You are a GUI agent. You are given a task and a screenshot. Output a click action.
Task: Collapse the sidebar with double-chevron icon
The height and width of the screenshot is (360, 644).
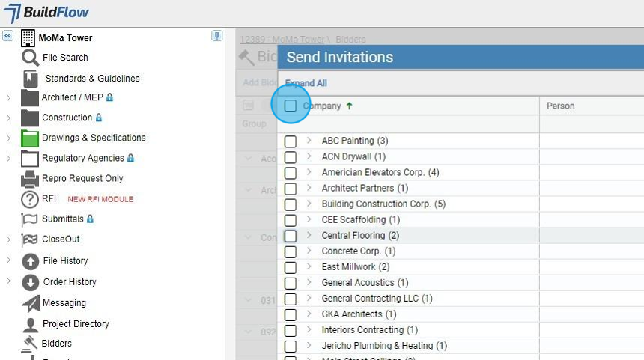[x=7, y=36]
